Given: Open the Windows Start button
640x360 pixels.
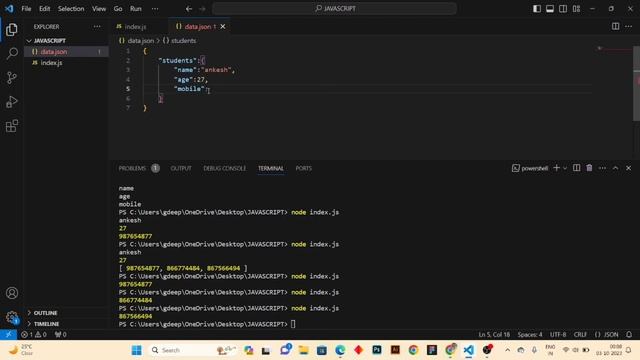Looking at the screenshot, I should click(137, 350).
